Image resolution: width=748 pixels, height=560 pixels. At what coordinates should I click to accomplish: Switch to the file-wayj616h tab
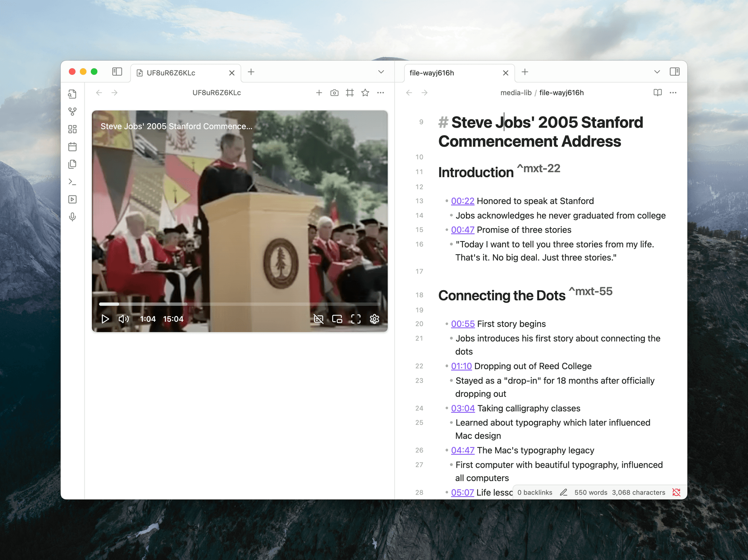tap(432, 73)
